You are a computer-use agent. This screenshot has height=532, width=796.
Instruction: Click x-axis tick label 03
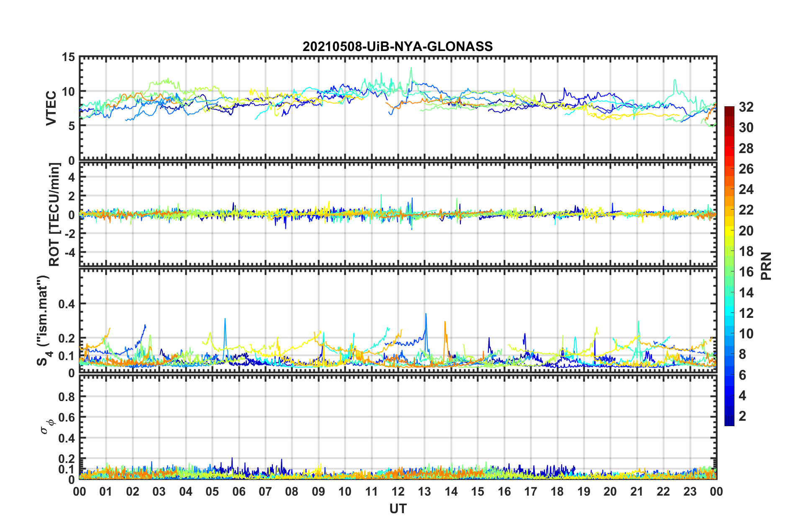(x=159, y=491)
